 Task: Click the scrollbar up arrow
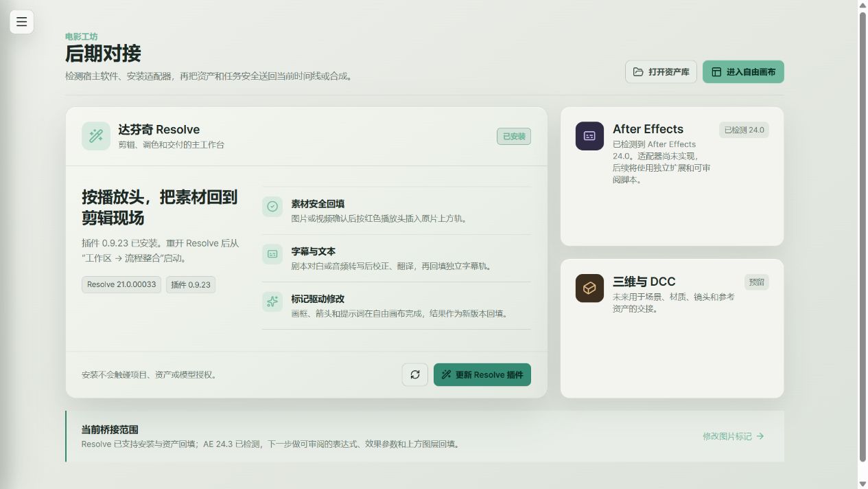click(x=863, y=5)
